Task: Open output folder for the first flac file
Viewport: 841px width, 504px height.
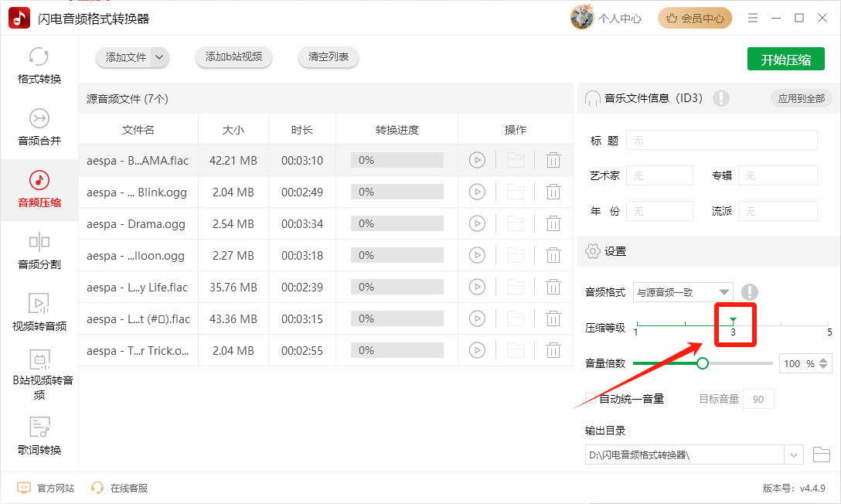Action: [x=516, y=160]
